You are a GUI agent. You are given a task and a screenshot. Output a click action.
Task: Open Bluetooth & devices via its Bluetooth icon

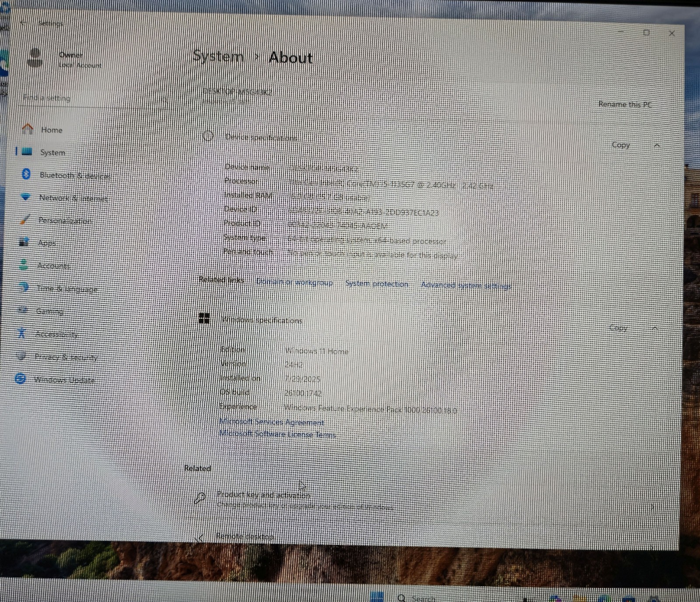26,174
